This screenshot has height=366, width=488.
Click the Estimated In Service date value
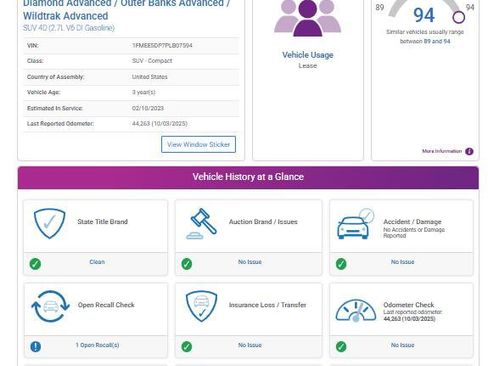coord(148,108)
